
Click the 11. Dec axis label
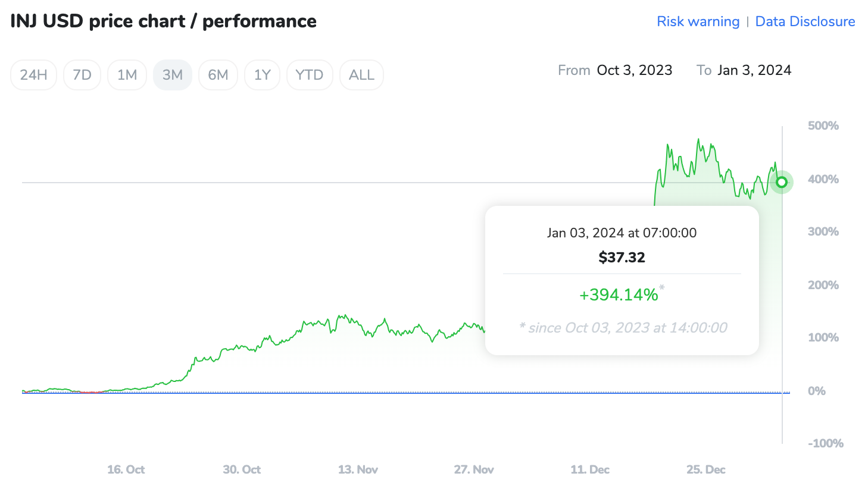point(590,469)
